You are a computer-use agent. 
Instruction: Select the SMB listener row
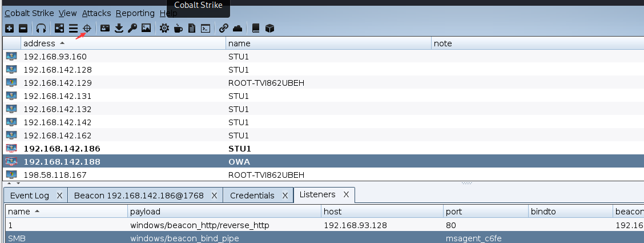click(x=324, y=238)
